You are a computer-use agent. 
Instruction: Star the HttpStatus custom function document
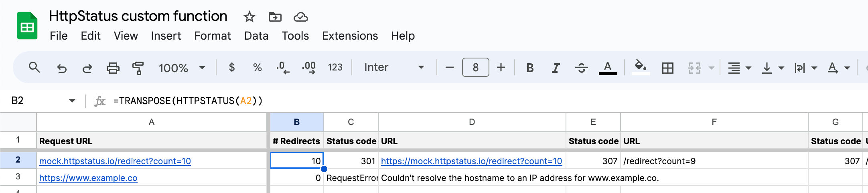pyautogui.click(x=249, y=17)
